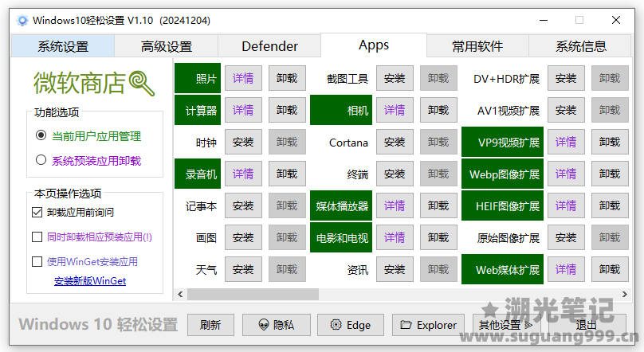Install the 原始图像扩展

[x=566, y=237]
